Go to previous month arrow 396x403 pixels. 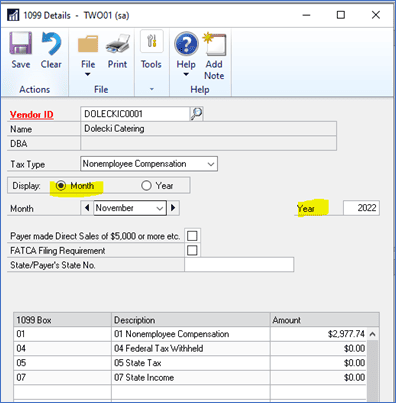[x=87, y=208]
